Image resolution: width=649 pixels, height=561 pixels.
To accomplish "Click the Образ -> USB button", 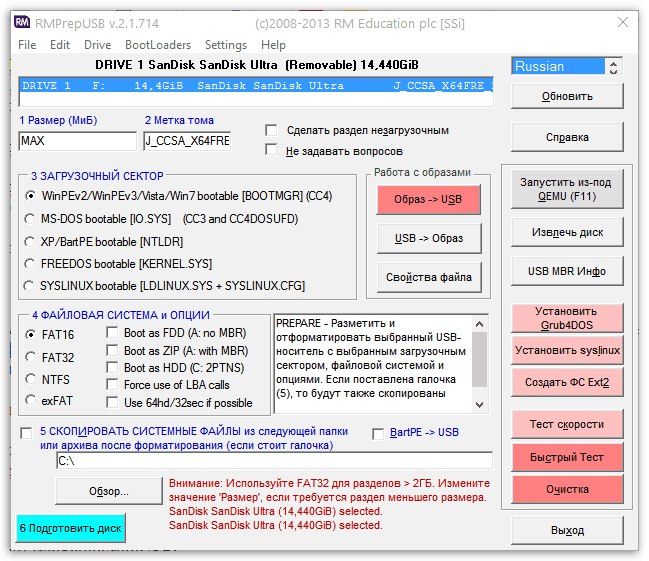I will point(428,200).
